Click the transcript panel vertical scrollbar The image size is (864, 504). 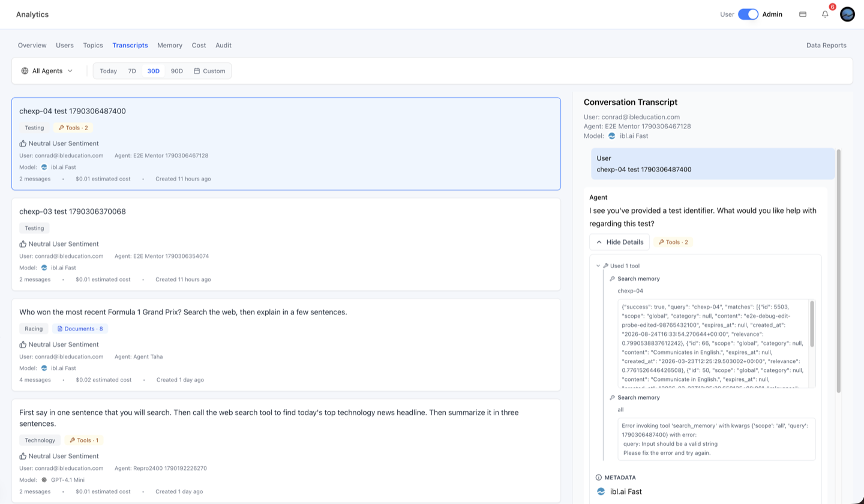[x=839, y=270]
